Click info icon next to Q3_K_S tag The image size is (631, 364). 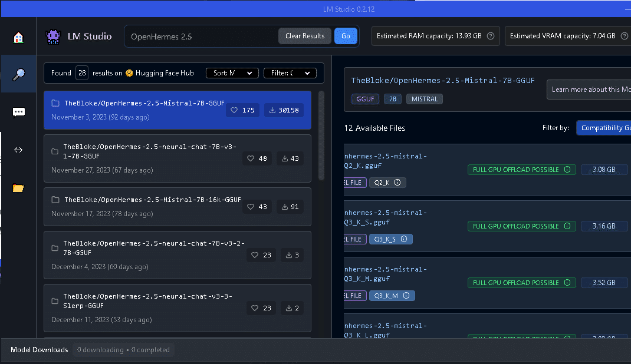[x=404, y=239]
